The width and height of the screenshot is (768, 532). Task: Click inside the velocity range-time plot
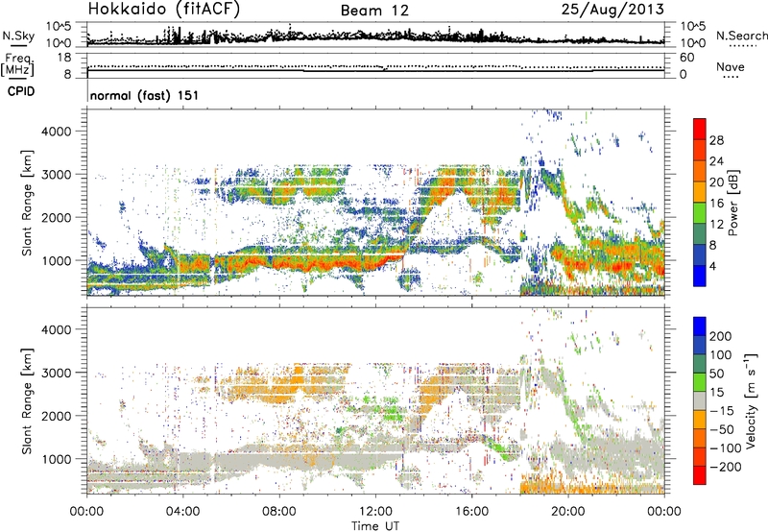375,400
